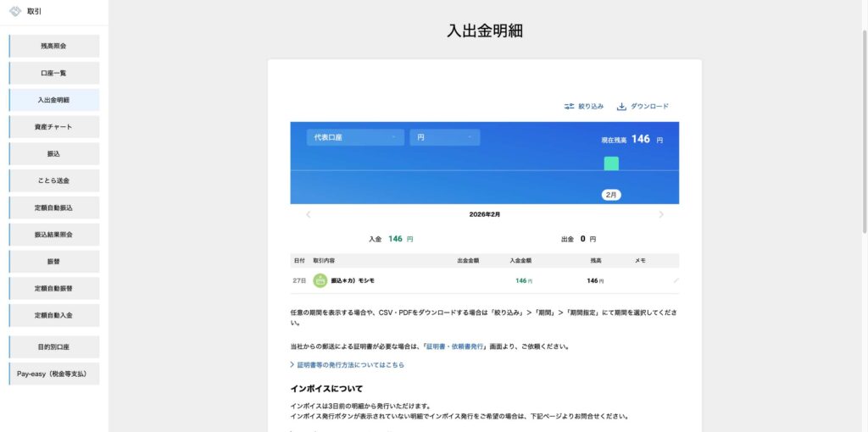Open Pay-easy（税金等支払） menu item

(54, 374)
